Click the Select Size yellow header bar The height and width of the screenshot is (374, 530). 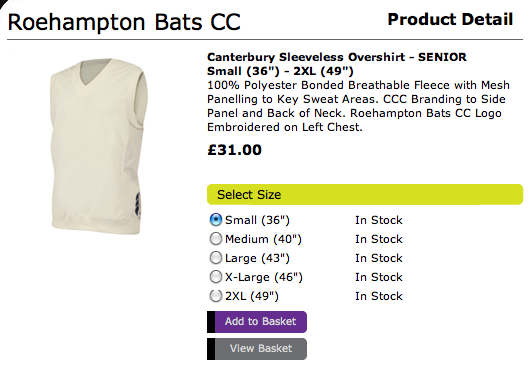point(365,194)
